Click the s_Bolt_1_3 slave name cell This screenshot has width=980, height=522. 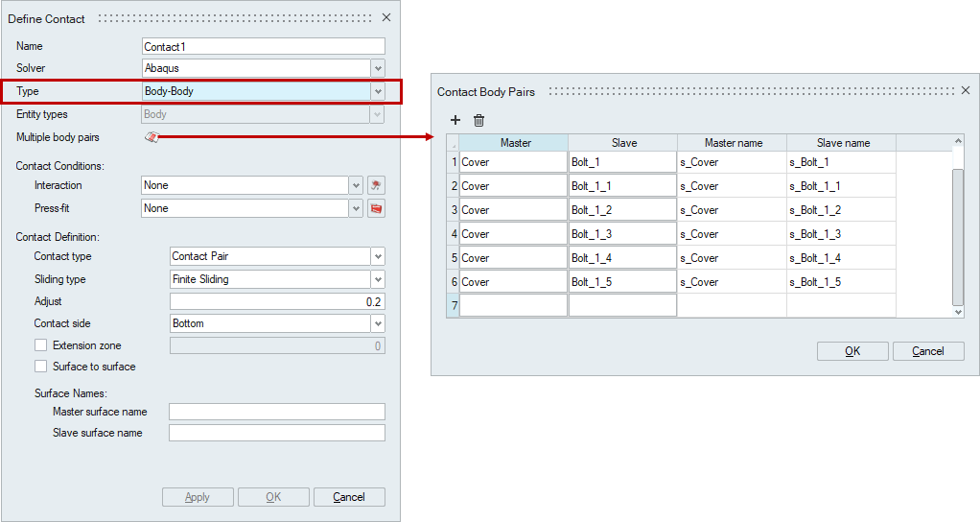[x=841, y=234]
